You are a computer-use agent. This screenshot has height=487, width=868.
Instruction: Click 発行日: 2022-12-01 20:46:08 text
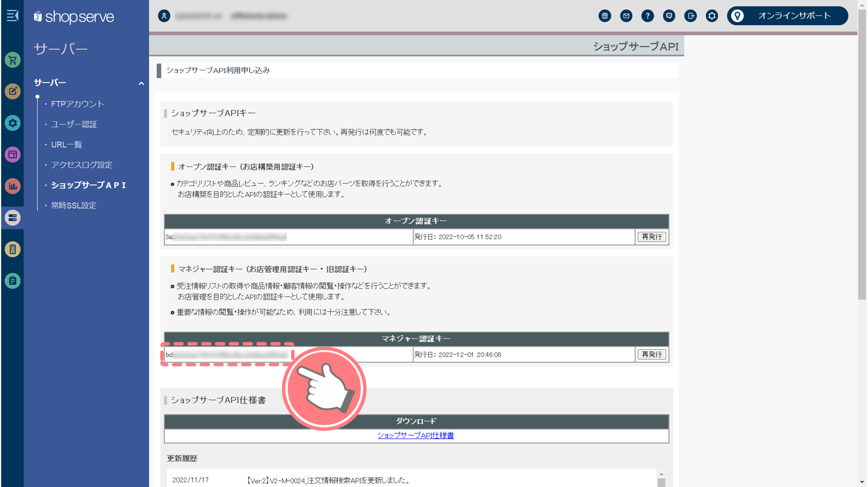click(458, 354)
